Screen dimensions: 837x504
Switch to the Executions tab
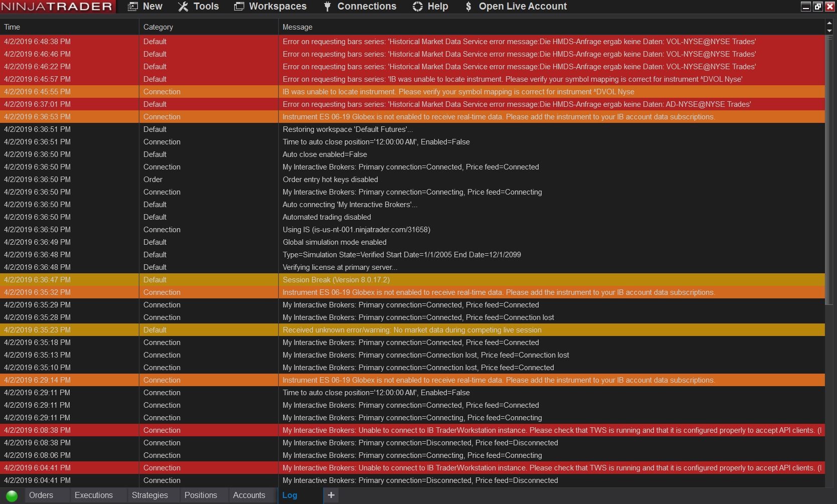pyautogui.click(x=94, y=495)
